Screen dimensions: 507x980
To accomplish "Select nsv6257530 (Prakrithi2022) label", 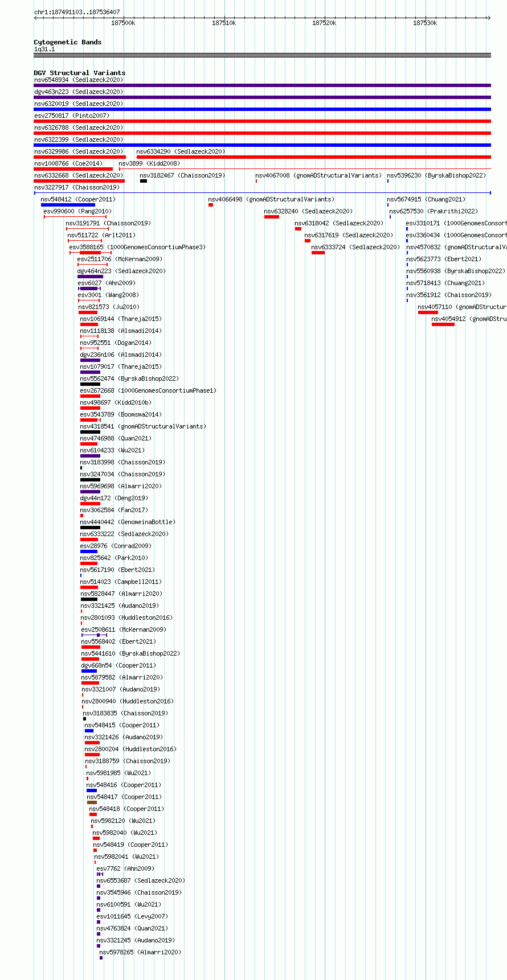I will point(434,211).
